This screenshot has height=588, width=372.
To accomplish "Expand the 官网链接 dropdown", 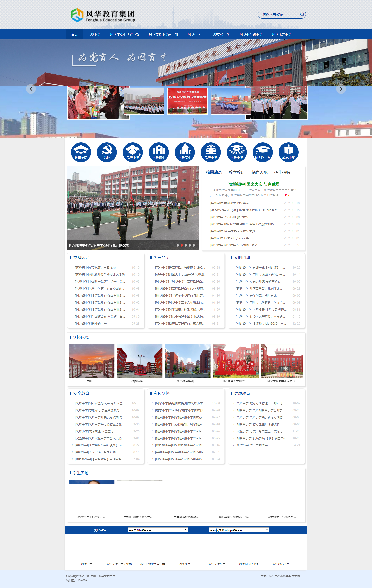I will [157, 530].
